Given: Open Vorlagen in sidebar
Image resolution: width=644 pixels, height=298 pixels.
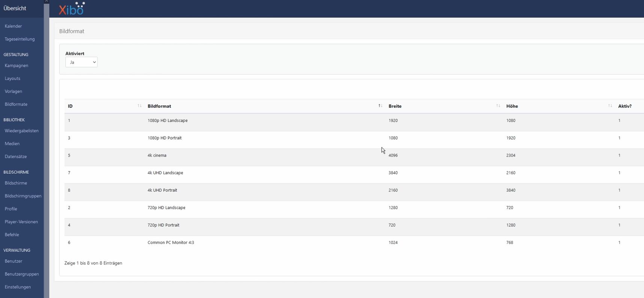Looking at the screenshot, I should click(x=14, y=91).
